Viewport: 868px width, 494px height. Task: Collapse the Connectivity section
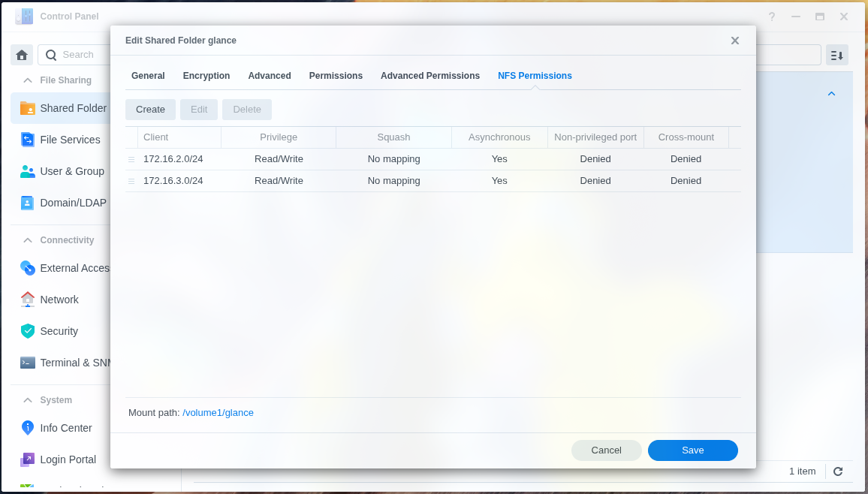27,240
